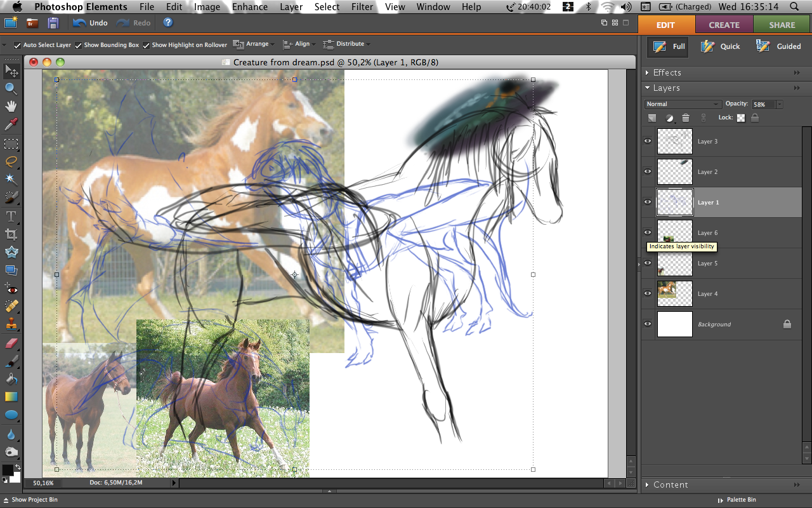Select the Crop tool

[11, 234]
